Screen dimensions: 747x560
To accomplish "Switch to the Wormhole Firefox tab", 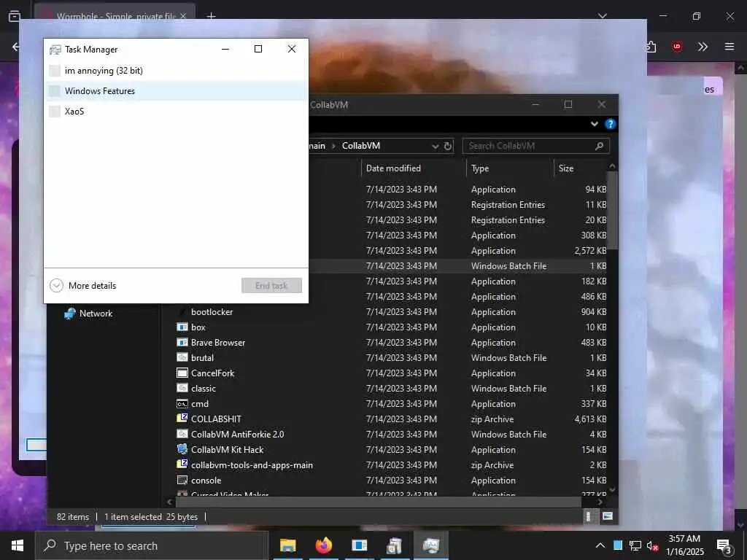I will 116,17.
